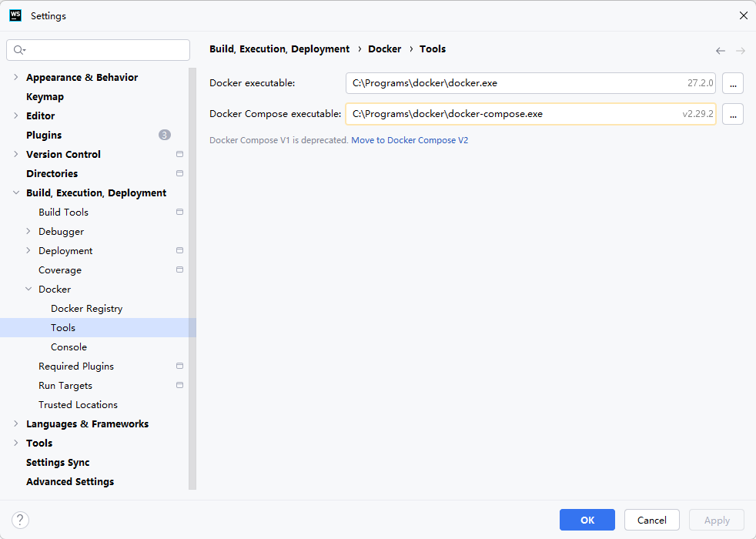Expand the Appearance & Behavior section
This screenshot has width=756, height=539.
(x=16, y=78)
